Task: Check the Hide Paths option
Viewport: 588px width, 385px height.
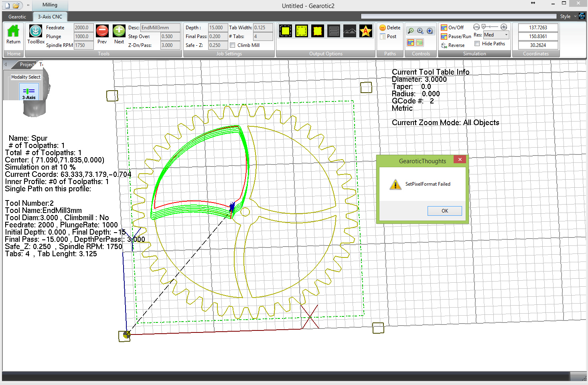Action: coord(477,44)
